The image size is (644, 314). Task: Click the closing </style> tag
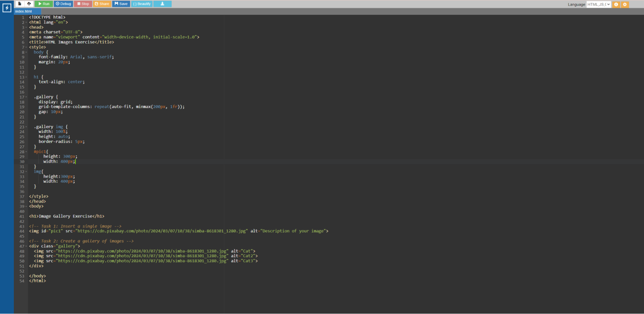pos(39,197)
